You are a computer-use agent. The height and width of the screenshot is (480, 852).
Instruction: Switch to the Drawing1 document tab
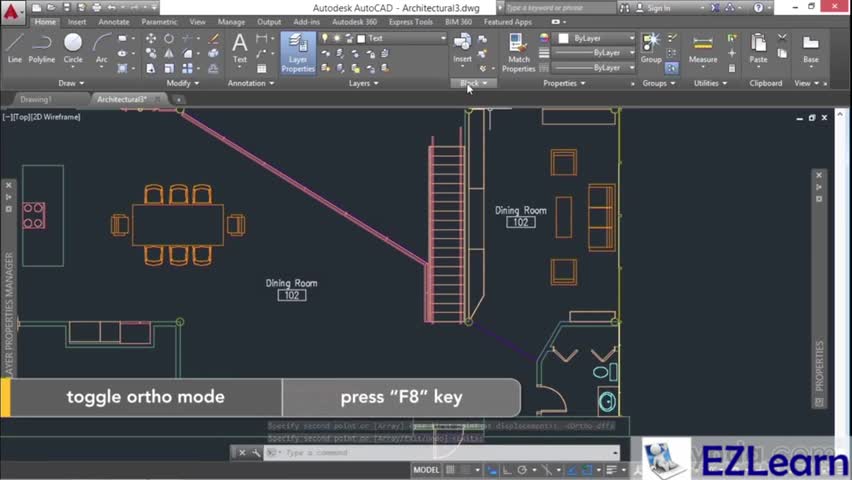pyautogui.click(x=36, y=99)
